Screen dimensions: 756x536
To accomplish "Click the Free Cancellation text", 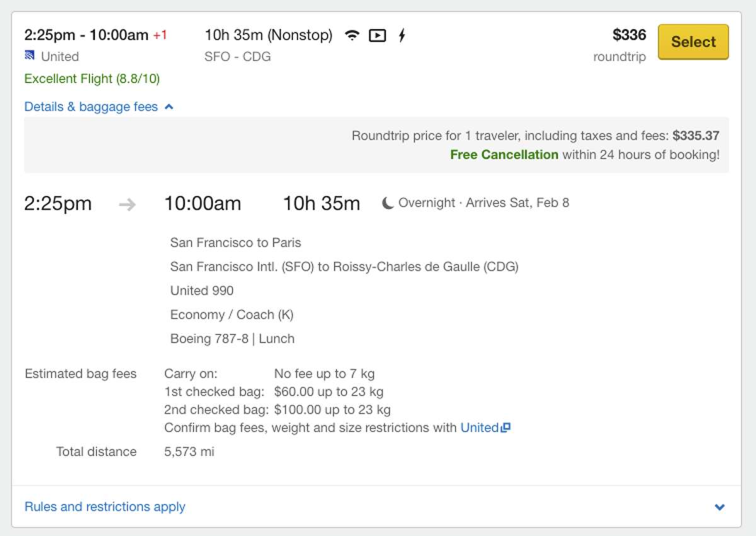I will click(x=504, y=154).
